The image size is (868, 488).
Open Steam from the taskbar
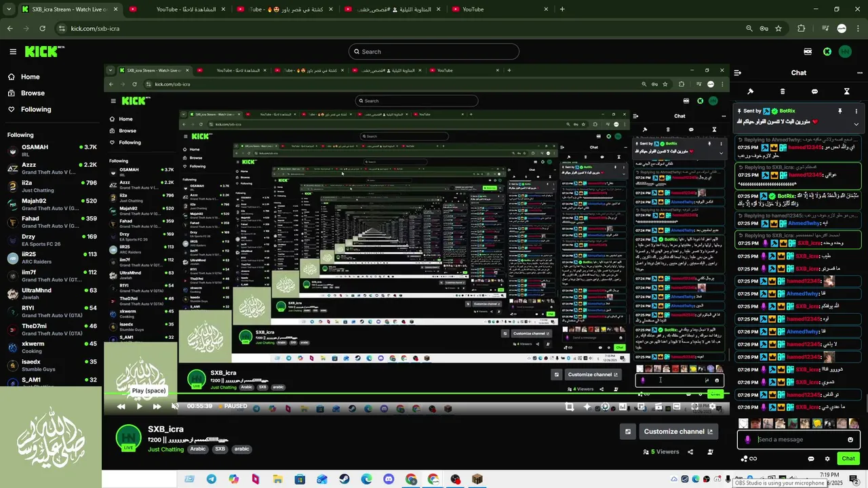[344, 479]
